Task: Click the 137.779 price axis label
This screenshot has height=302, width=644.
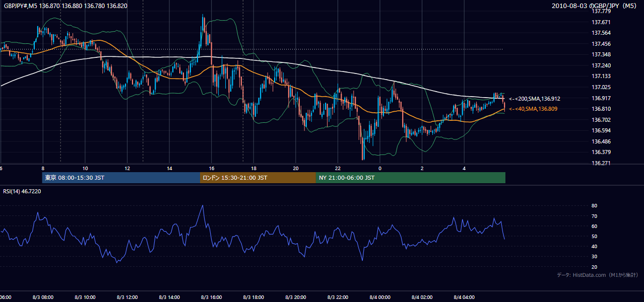Action: (x=601, y=11)
